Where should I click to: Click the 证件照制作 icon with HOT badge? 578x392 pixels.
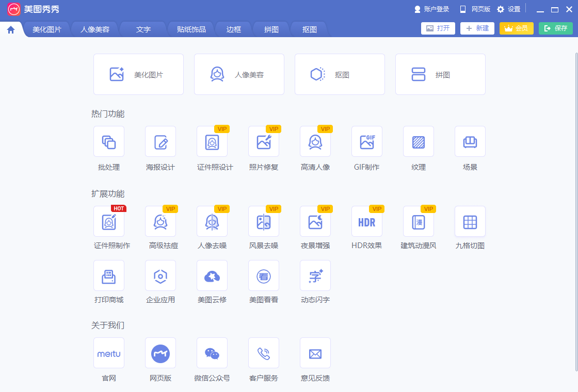(x=109, y=222)
